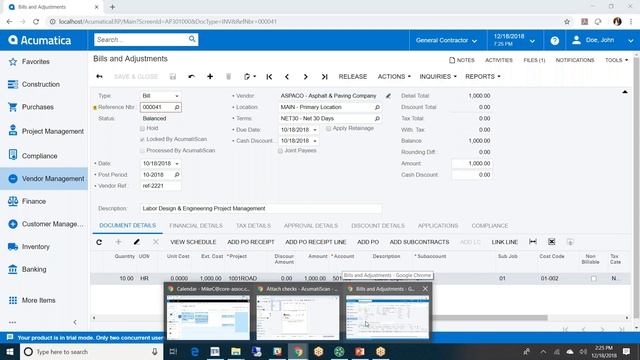640x360 pixels.
Task: Open the Due Date picker dropdown
Action: (x=315, y=130)
